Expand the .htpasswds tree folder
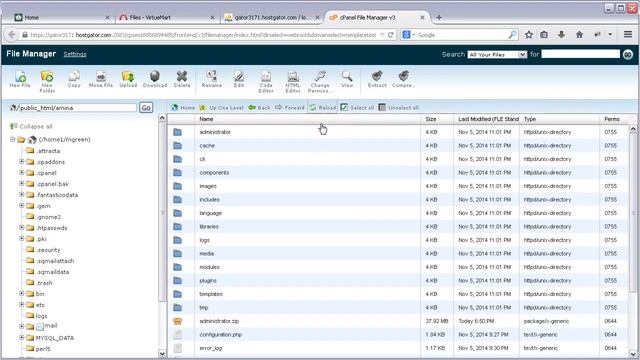This screenshot has width=640, height=360. [x=22, y=228]
